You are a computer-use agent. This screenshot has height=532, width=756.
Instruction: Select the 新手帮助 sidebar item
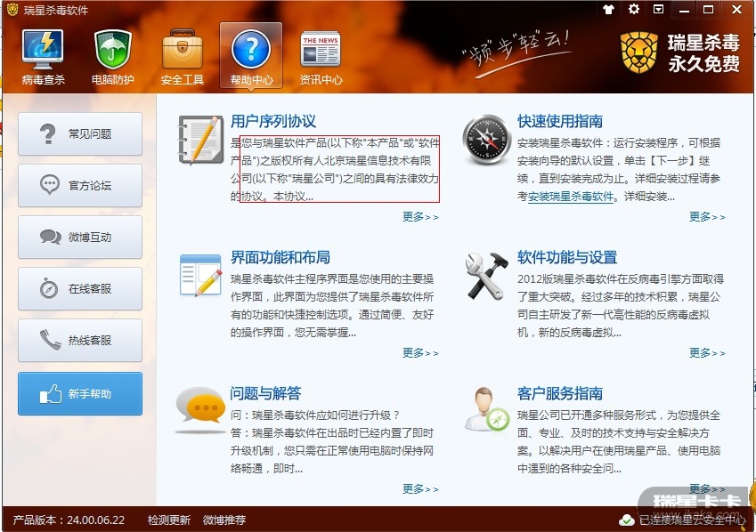tap(80, 394)
